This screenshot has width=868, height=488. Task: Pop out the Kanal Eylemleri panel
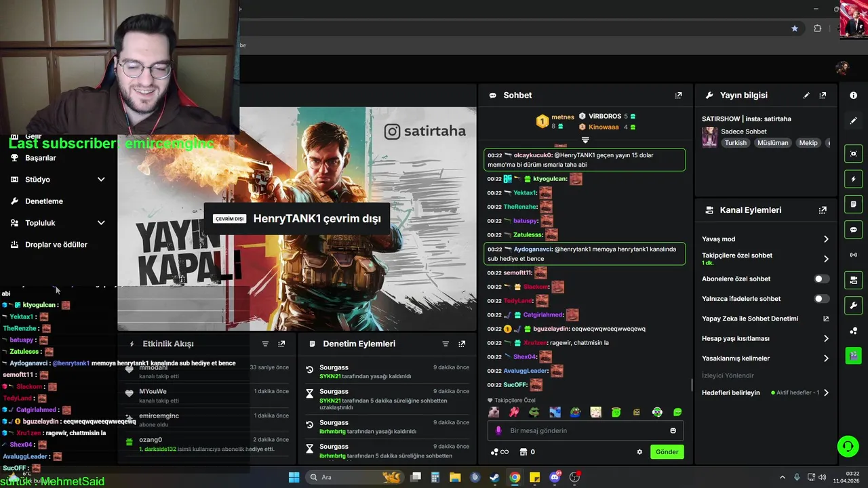pyautogui.click(x=823, y=210)
